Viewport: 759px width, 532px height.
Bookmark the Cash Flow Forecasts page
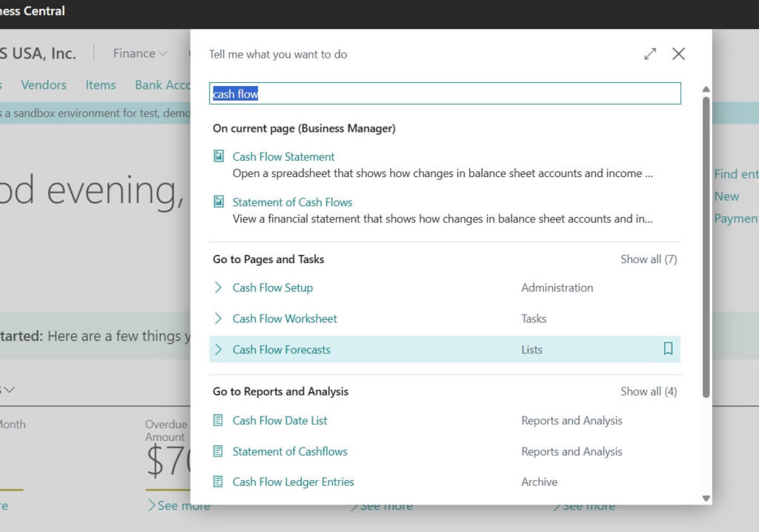pos(668,348)
